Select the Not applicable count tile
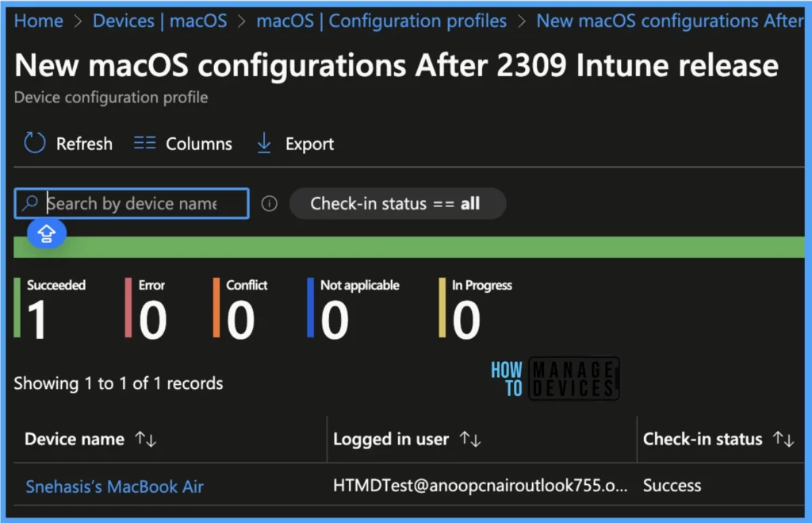 pyautogui.click(x=354, y=308)
